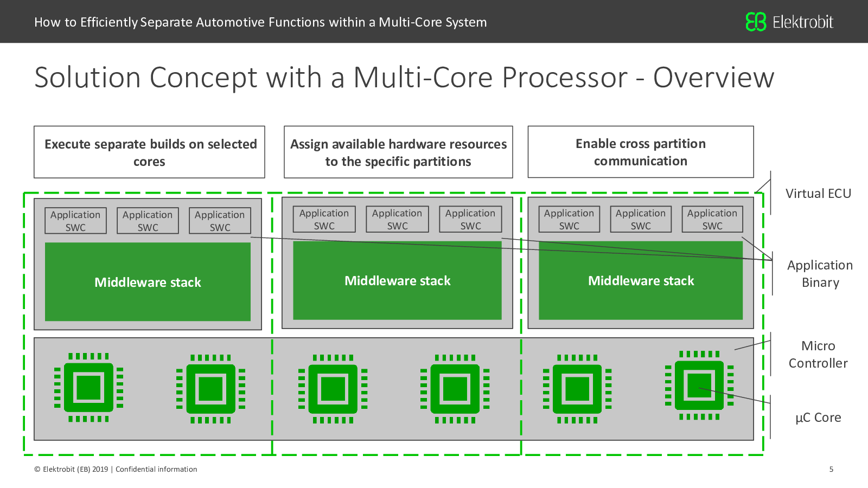This screenshot has height=488, width=868.
Task: Select the 'Assign available hardware resources' box
Action: point(398,152)
